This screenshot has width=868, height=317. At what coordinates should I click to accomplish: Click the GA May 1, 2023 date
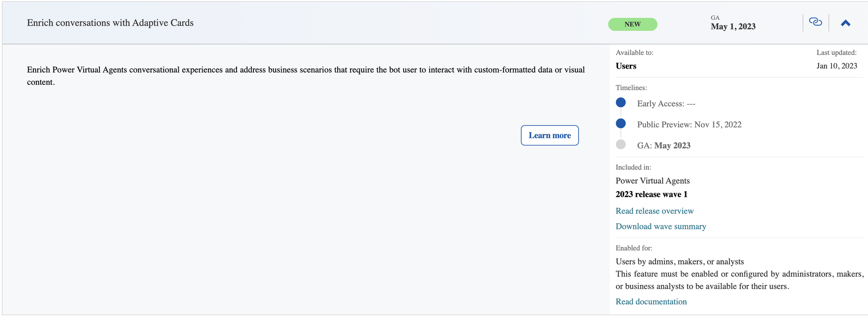733,26
